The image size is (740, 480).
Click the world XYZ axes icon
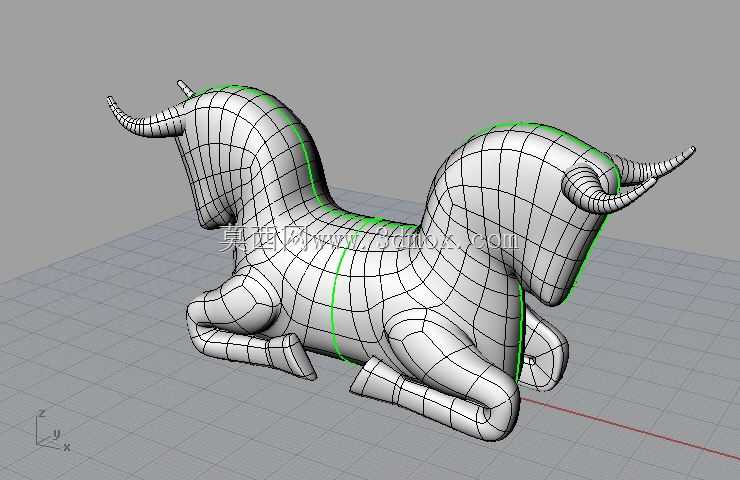coord(53,430)
